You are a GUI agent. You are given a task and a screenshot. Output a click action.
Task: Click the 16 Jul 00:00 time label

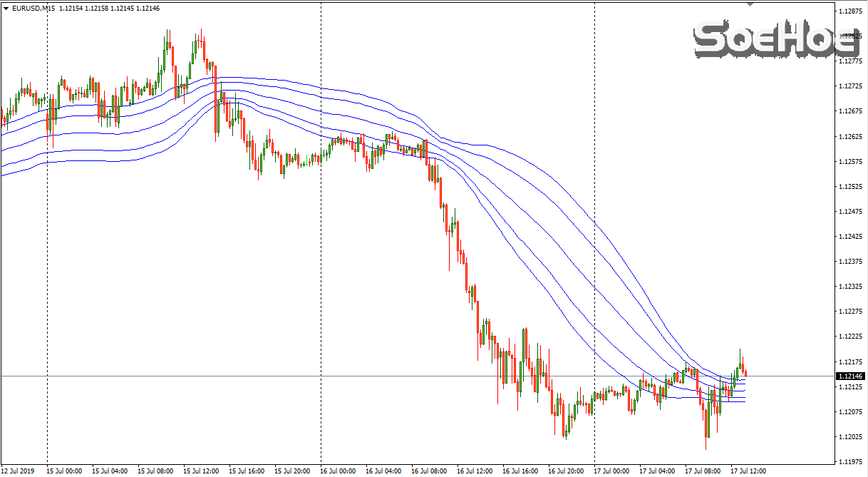click(x=338, y=471)
